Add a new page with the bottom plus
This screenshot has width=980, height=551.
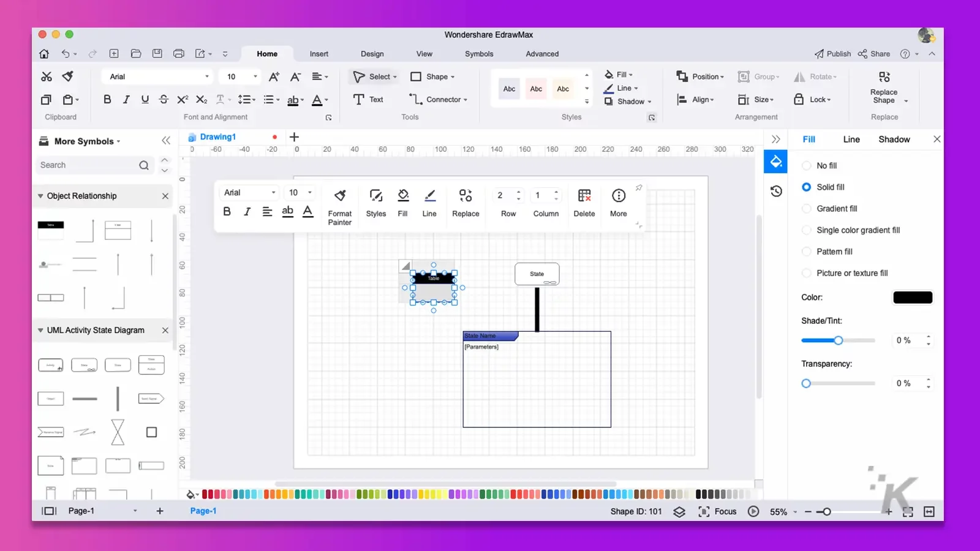159,511
